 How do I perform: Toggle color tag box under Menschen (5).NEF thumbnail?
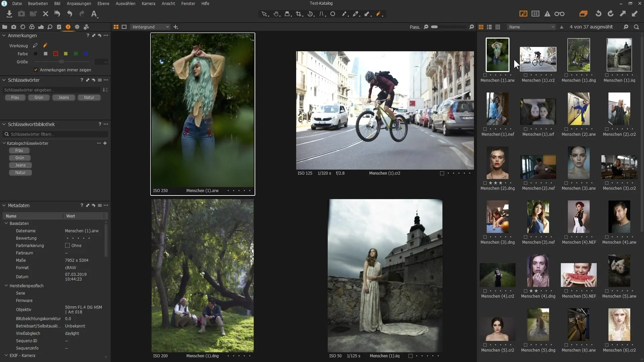coord(566,291)
